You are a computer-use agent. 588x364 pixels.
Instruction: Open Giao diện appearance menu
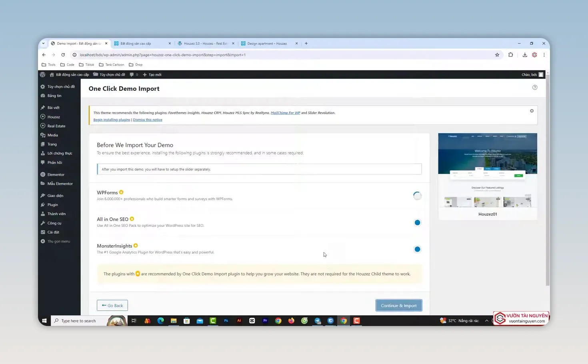click(x=59, y=196)
